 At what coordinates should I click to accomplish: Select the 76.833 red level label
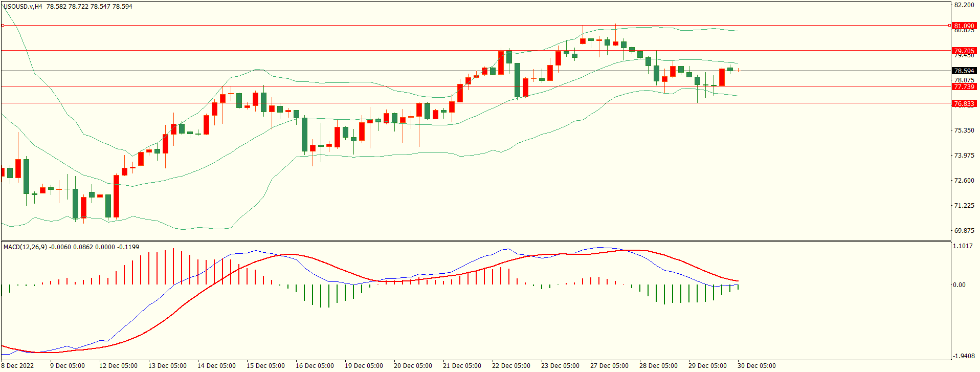964,103
